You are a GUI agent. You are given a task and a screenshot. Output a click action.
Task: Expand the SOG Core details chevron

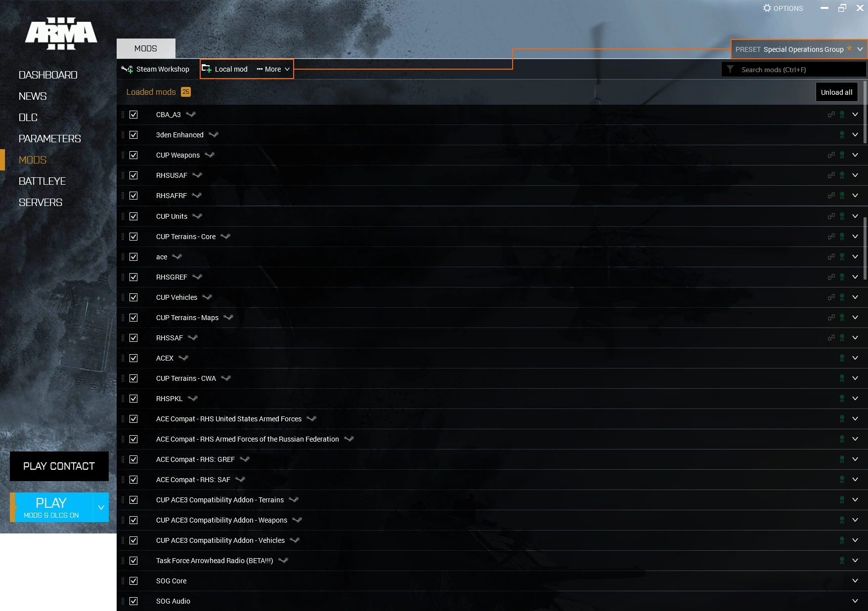tap(855, 581)
